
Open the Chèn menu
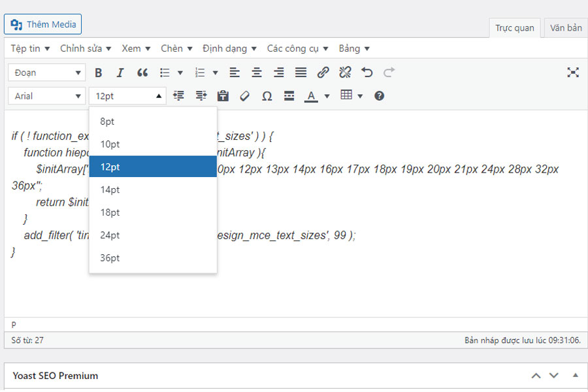click(176, 48)
